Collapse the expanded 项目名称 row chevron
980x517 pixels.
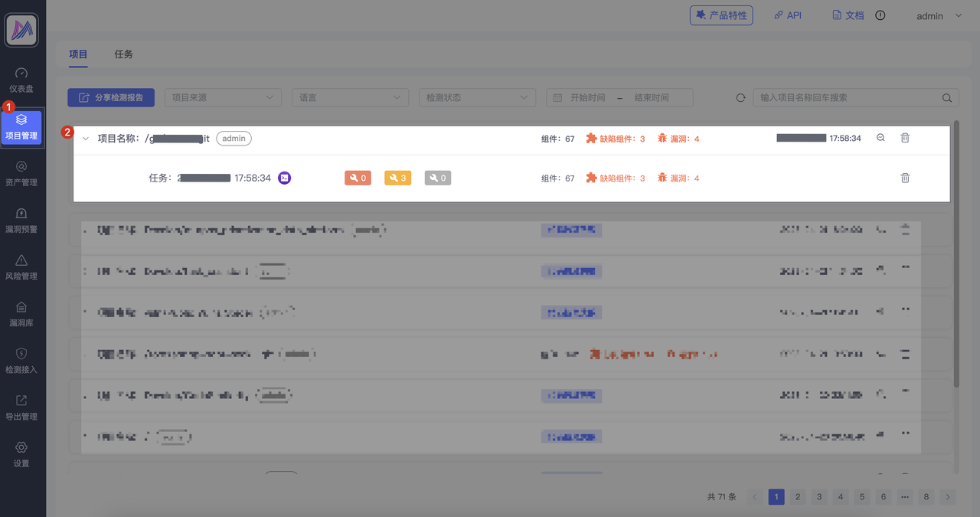pos(87,139)
